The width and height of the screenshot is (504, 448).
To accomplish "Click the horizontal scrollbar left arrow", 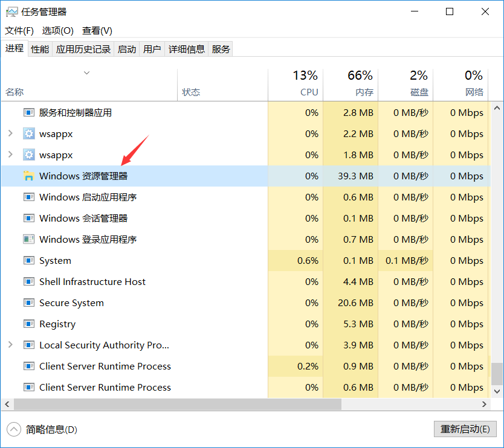I will [x=7, y=404].
